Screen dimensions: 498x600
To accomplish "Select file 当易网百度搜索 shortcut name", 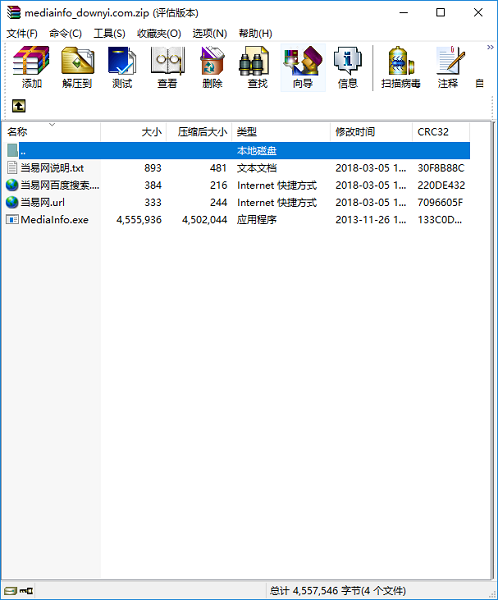I will [60, 185].
